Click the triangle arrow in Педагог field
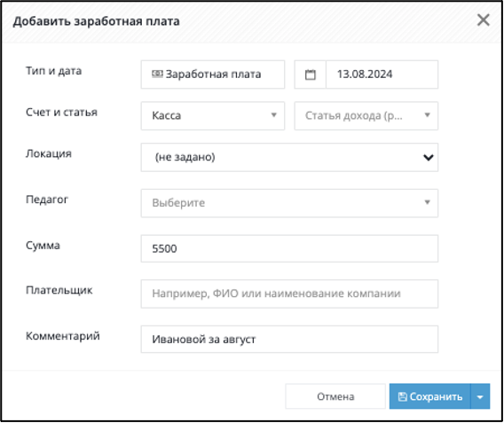 click(427, 202)
